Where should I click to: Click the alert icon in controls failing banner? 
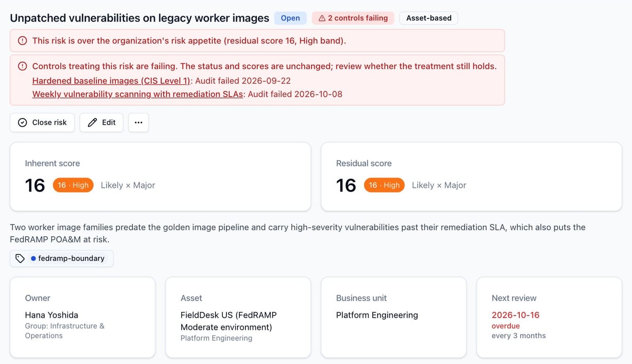[23, 66]
